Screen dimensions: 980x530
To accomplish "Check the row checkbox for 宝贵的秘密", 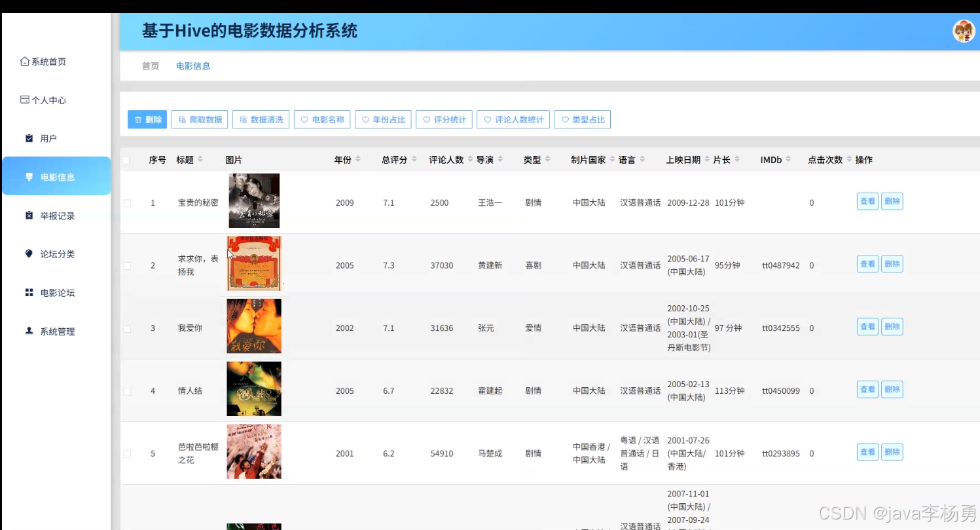I will 127,203.
